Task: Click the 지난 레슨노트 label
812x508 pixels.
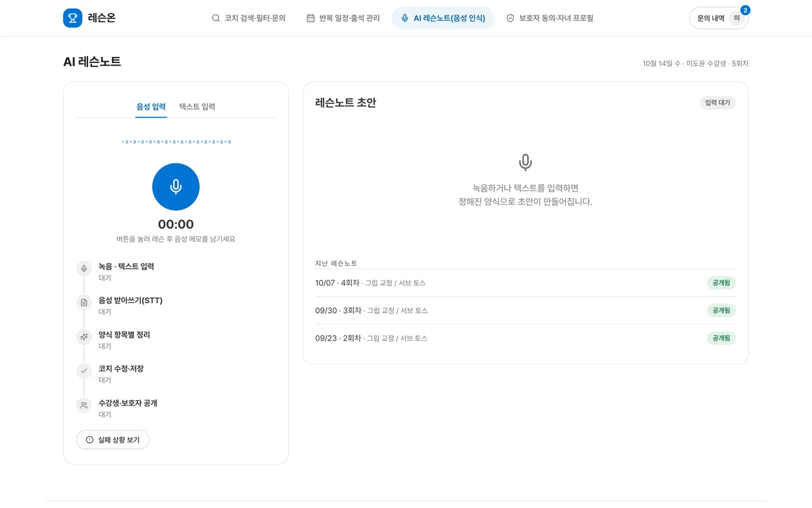Action: point(336,263)
